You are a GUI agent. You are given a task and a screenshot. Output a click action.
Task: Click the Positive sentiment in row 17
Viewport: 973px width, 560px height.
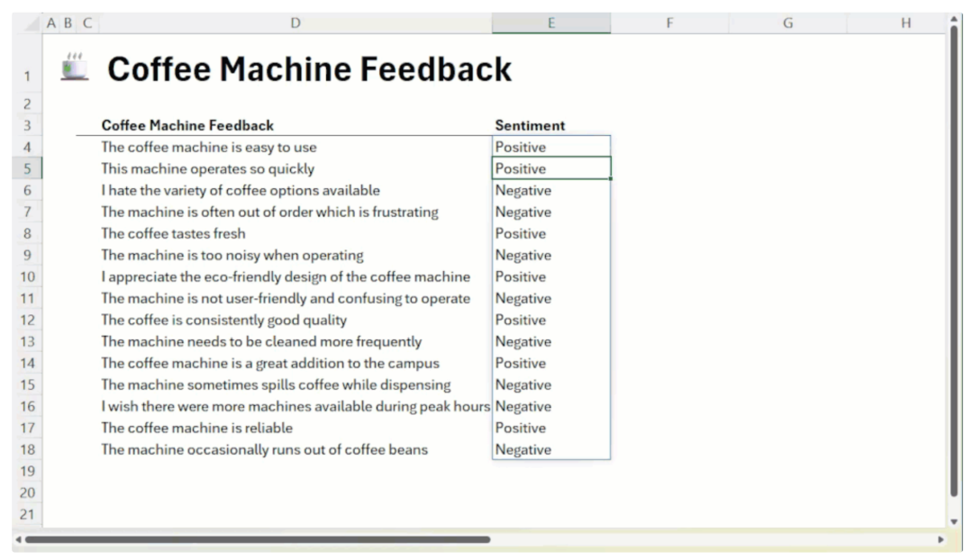pyautogui.click(x=551, y=428)
